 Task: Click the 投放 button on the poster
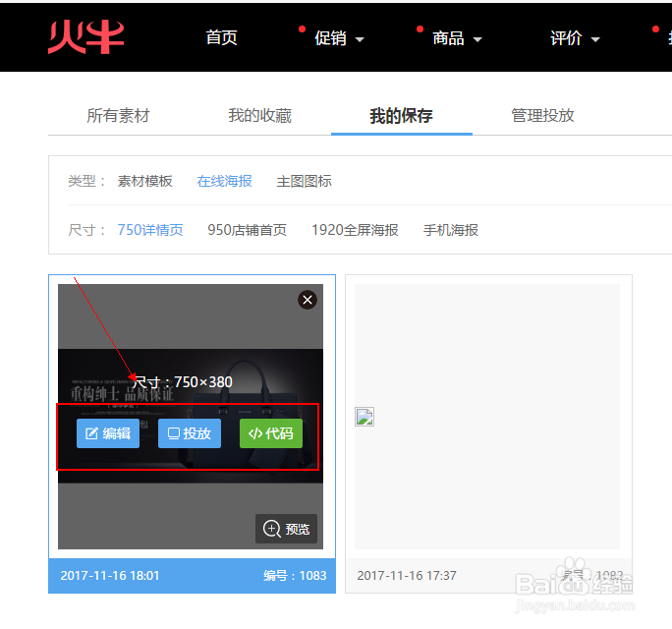click(190, 433)
